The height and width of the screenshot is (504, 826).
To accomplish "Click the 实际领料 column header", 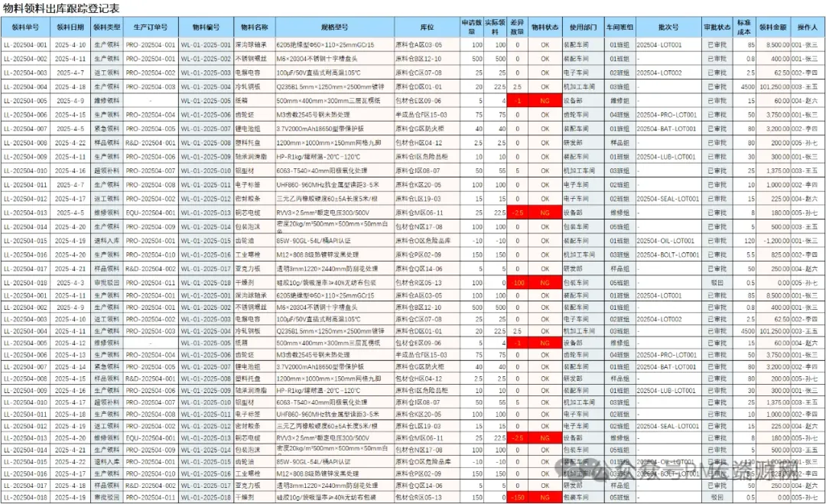I will click(x=495, y=27).
